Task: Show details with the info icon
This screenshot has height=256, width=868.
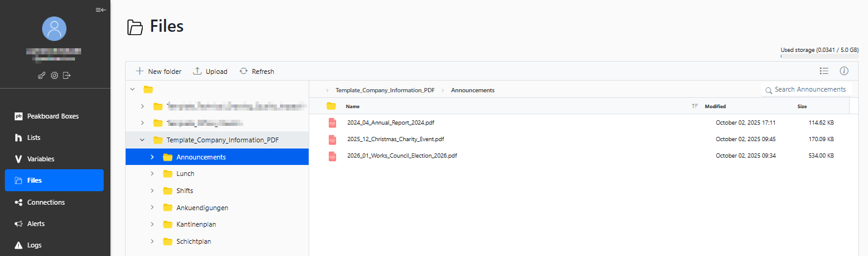Action: (844, 71)
